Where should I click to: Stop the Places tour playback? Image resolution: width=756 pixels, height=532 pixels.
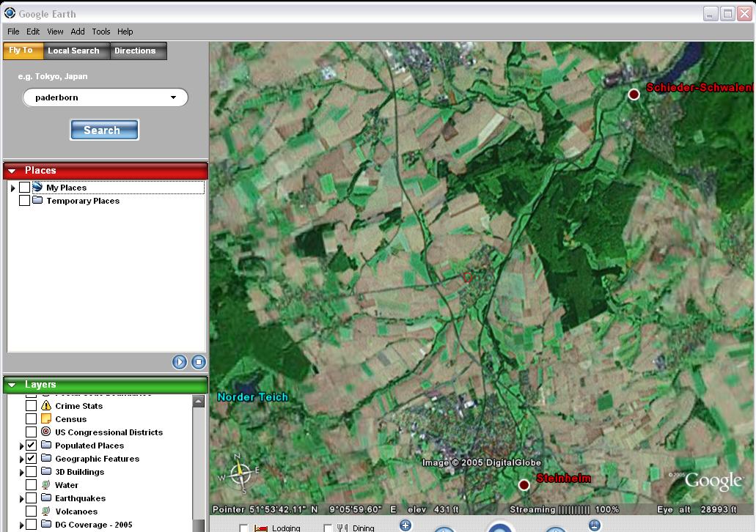tap(199, 362)
